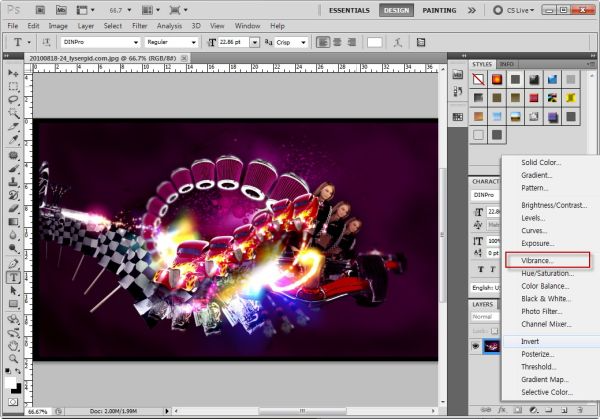Image resolution: width=600 pixels, height=419 pixels.
Task: Enable right align text
Action: (351, 42)
